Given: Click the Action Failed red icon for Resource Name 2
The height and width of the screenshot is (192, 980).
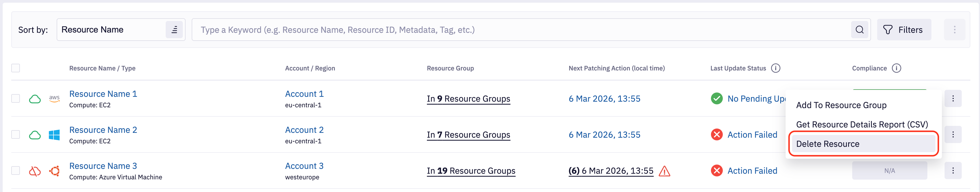Looking at the screenshot, I should point(717,134).
